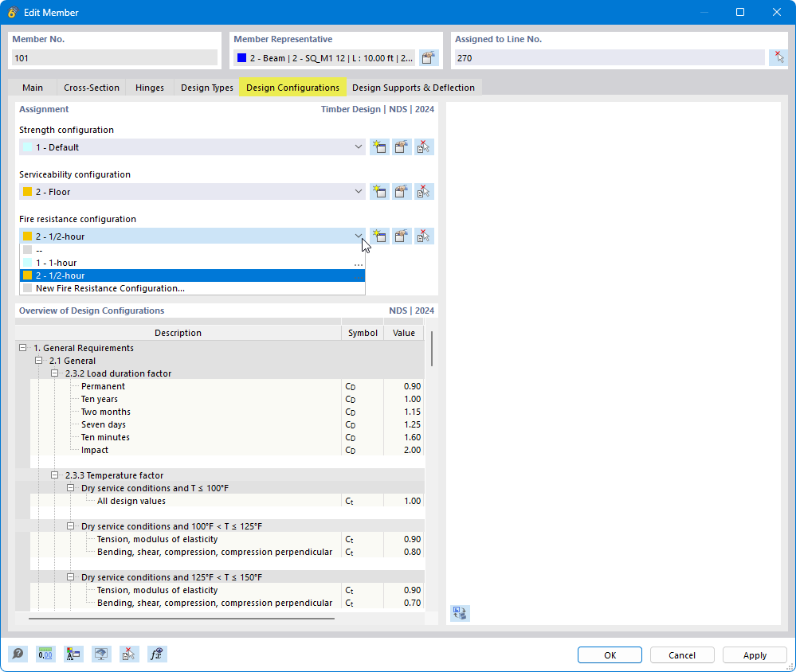The image size is (796, 672).
Task: Remove the assigned line using the delete-pick icon
Action: [778, 57]
